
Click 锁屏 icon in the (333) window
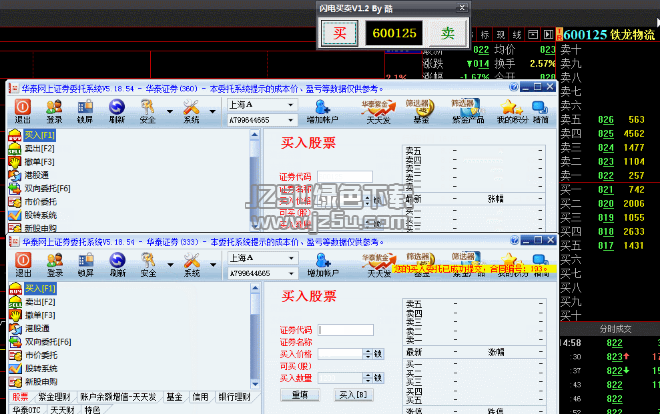pyautogui.click(x=86, y=264)
